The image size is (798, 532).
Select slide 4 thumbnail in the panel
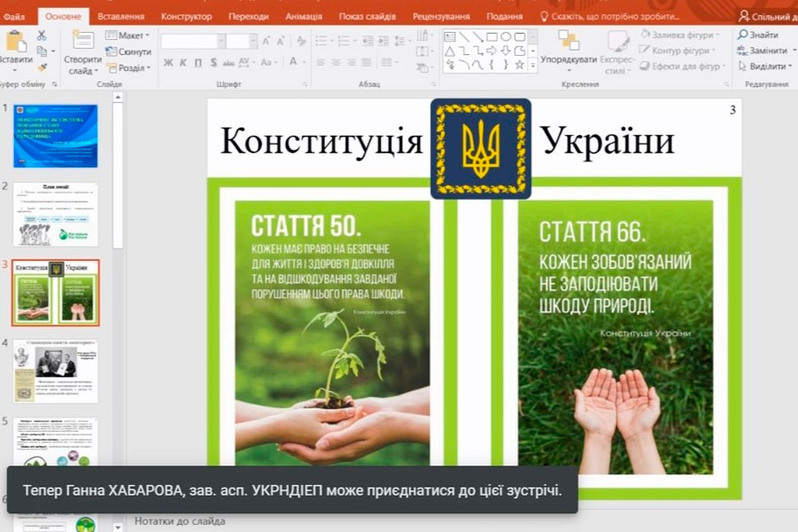click(x=55, y=371)
